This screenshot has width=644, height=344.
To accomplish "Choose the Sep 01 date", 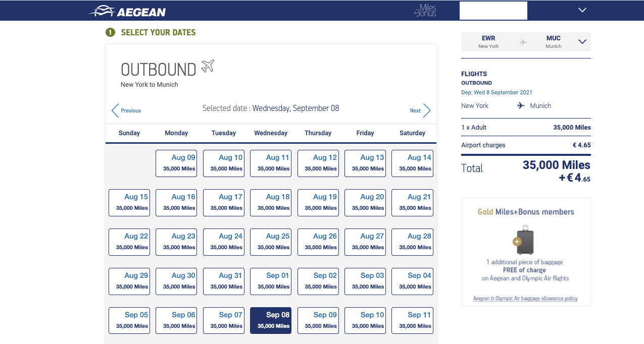I will tap(271, 281).
